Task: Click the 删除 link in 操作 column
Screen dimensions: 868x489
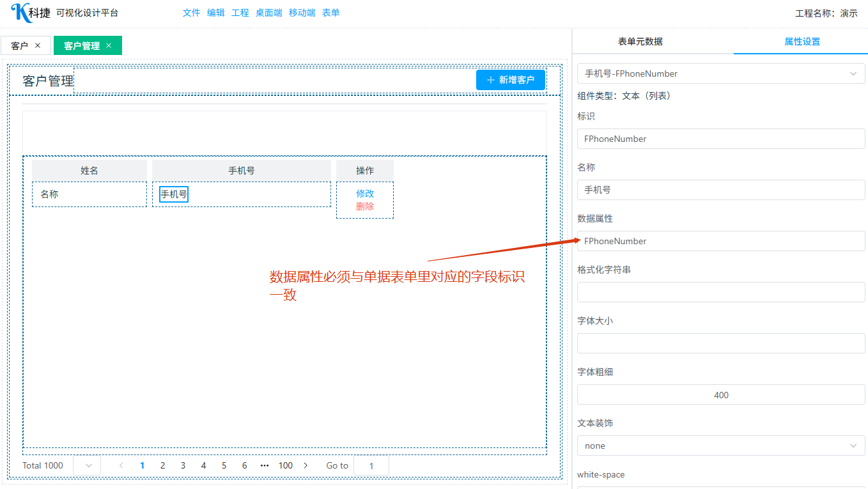Action: click(x=365, y=206)
